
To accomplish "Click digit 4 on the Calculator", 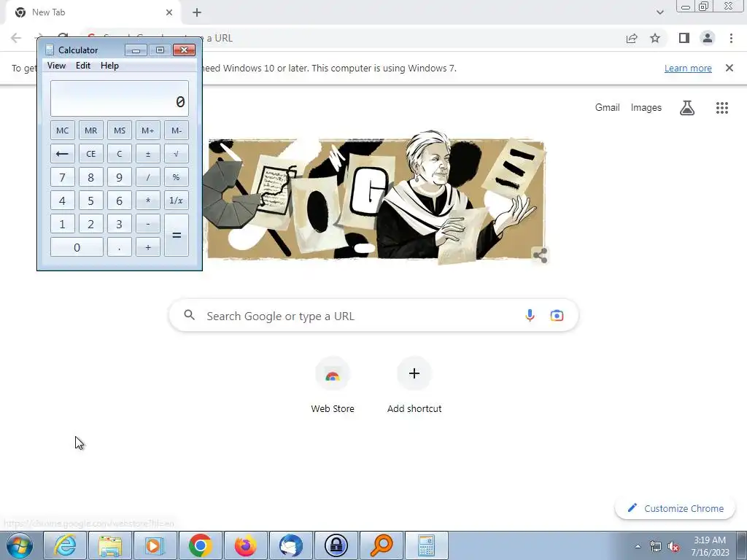I will click(x=63, y=201).
